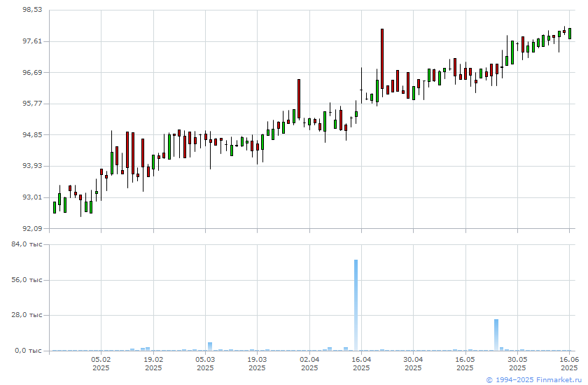Select the 97,61 price axis label
Viewport: 588px width, 385px height.
[33, 41]
